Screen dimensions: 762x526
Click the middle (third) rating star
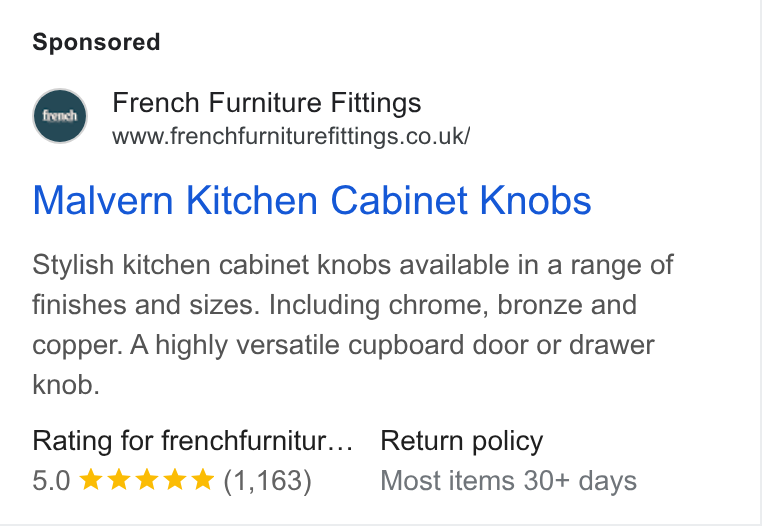tap(147, 480)
